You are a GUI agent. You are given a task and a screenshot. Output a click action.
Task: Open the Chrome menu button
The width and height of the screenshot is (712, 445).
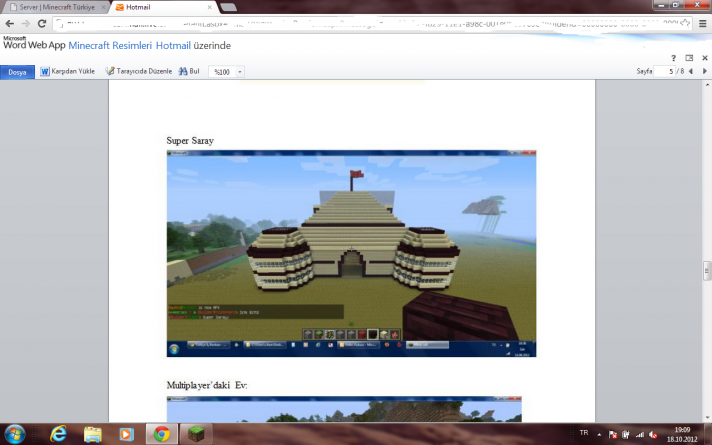pos(702,24)
